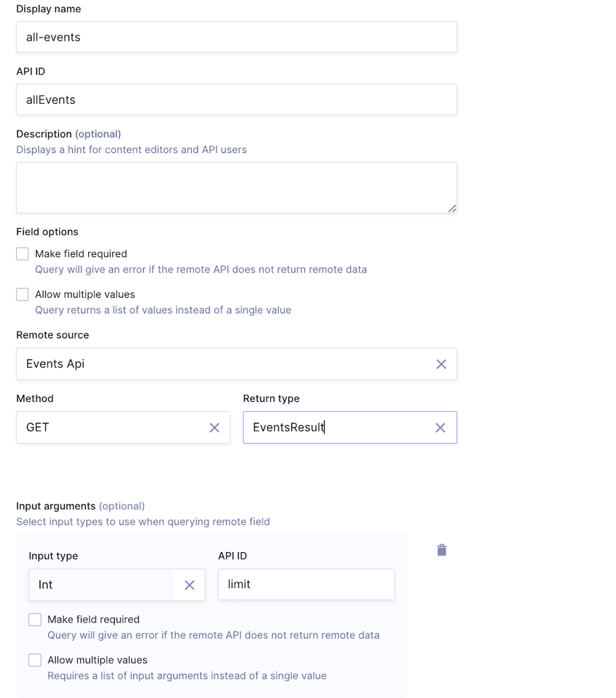The height and width of the screenshot is (698, 616).
Task: Clear the EventsResult return type
Action: pyautogui.click(x=440, y=428)
